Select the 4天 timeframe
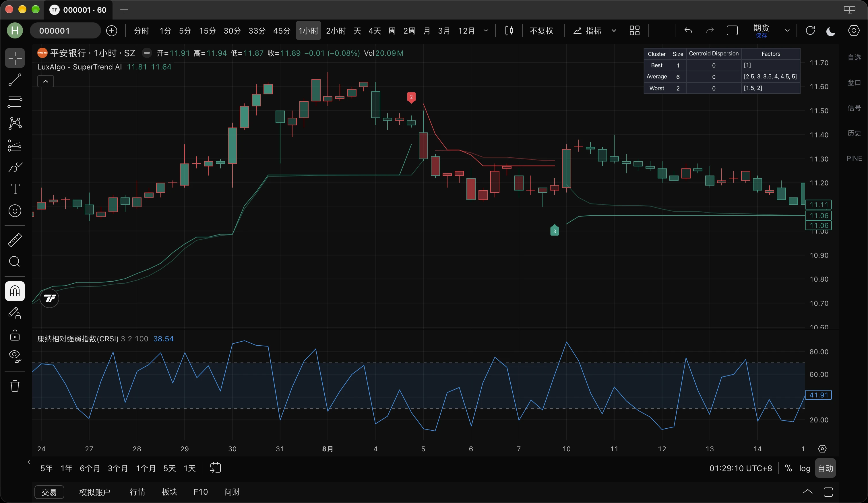This screenshot has height=503, width=868. 375,31
